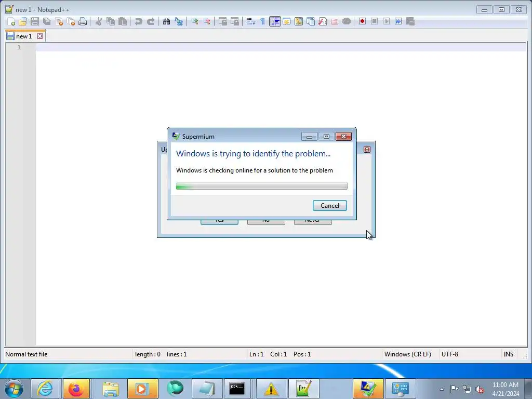Image resolution: width=532 pixels, height=399 pixels.
Task: Click the Save All toolbar icon
Action: click(47, 21)
